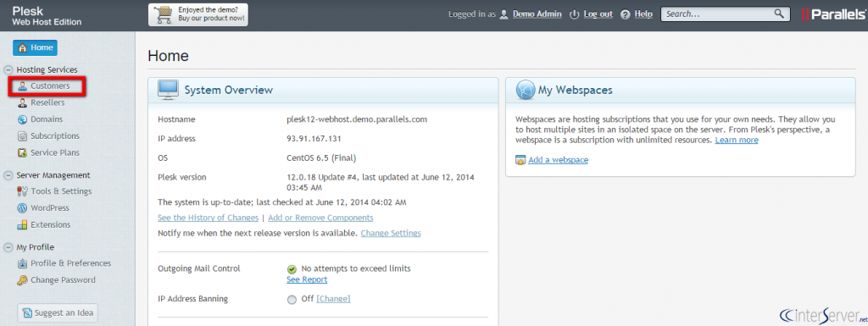Click the Extensions blocks icon
868x326 pixels.
coord(22,225)
